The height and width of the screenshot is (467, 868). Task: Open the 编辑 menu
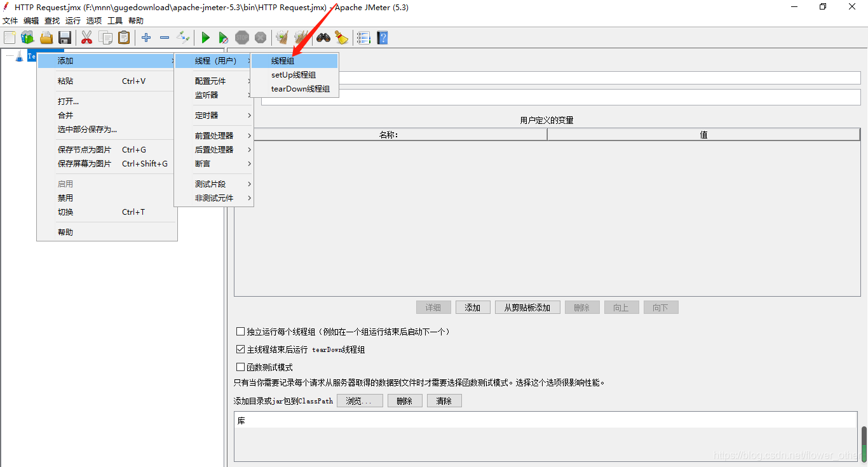31,21
